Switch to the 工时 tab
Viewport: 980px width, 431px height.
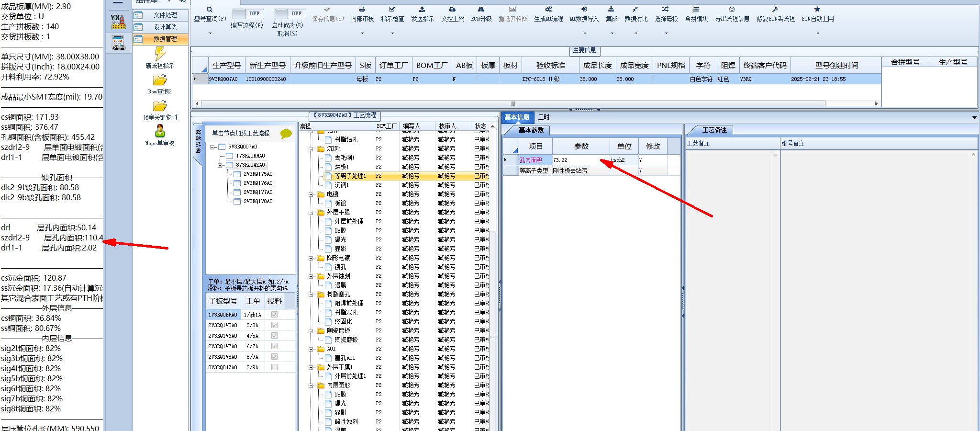[x=544, y=117]
